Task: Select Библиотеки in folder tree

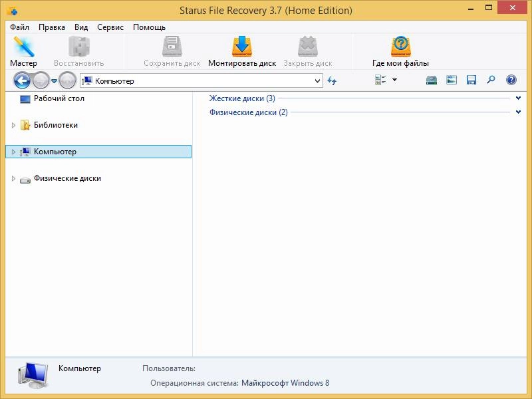Action: [56, 125]
